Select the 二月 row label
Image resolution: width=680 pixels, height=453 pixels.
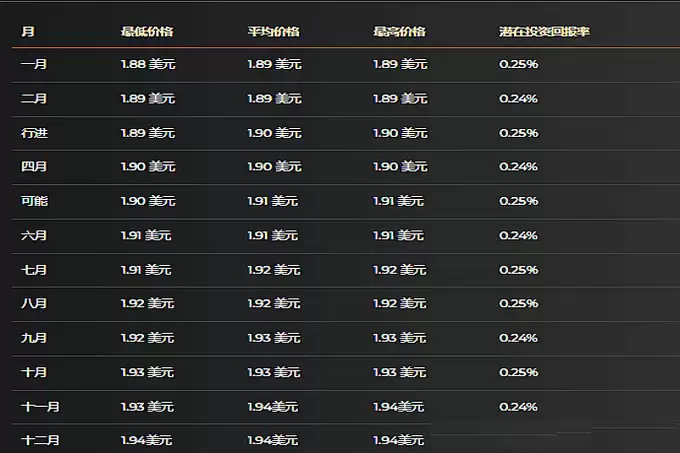(34, 98)
